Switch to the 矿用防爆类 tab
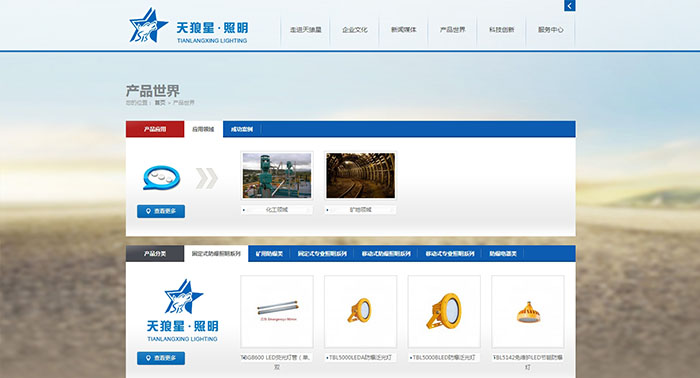Viewport: 700px width, 378px height. pos(269,253)
